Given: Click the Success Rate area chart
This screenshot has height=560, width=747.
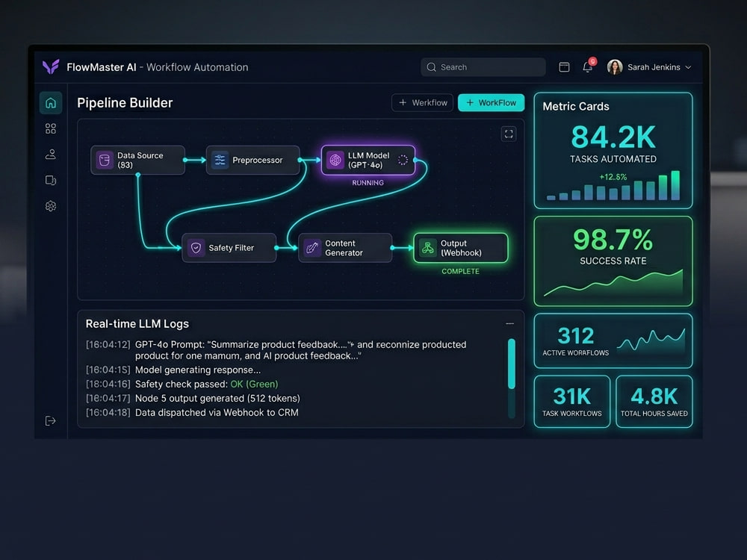Looking at the screenshot, I should 613,283.
